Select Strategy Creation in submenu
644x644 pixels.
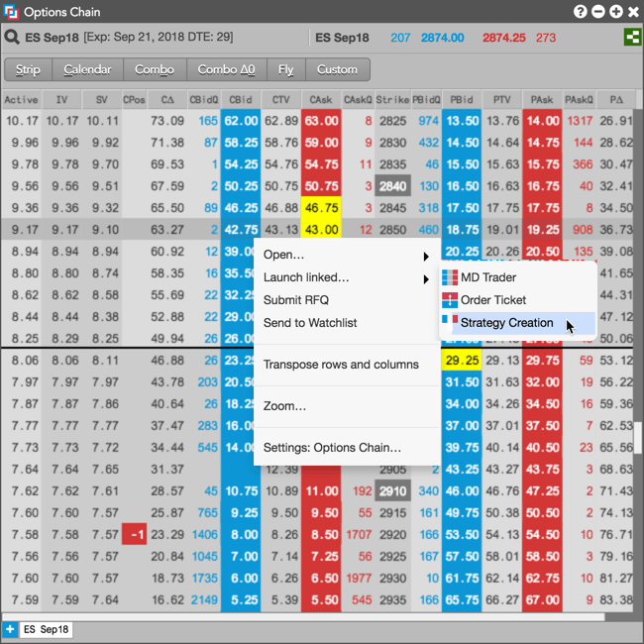518,323
